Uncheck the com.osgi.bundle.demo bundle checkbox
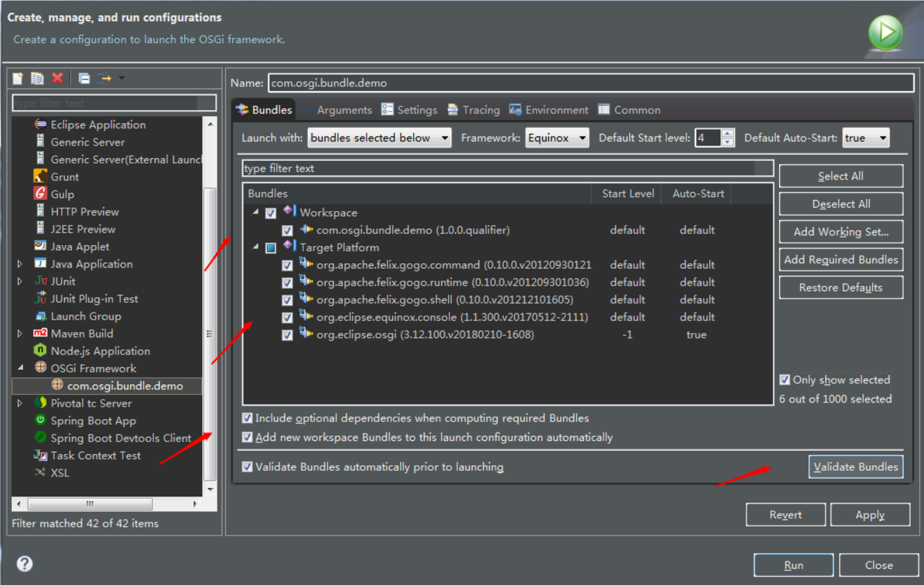The image size is (924, 585). pyautogui.click(x=287, y=231)
